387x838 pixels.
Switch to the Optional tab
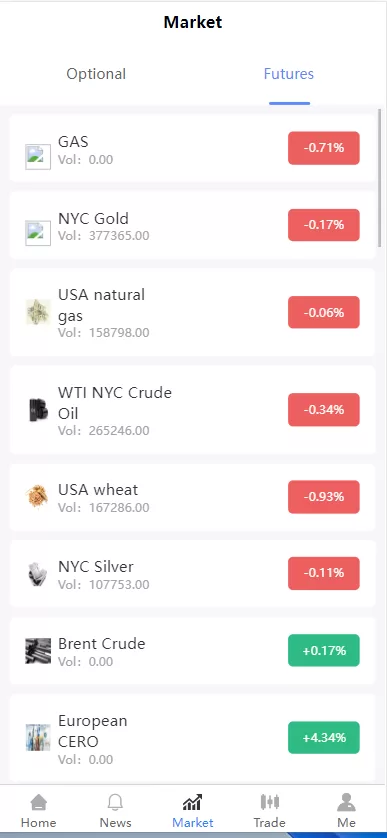[96, 74]
